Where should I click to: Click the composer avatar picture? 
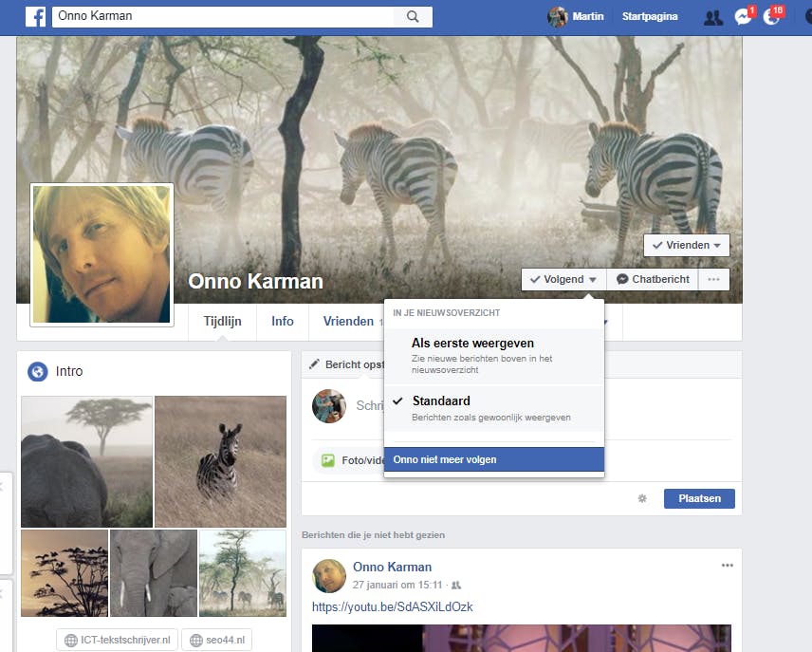[329, 406]
